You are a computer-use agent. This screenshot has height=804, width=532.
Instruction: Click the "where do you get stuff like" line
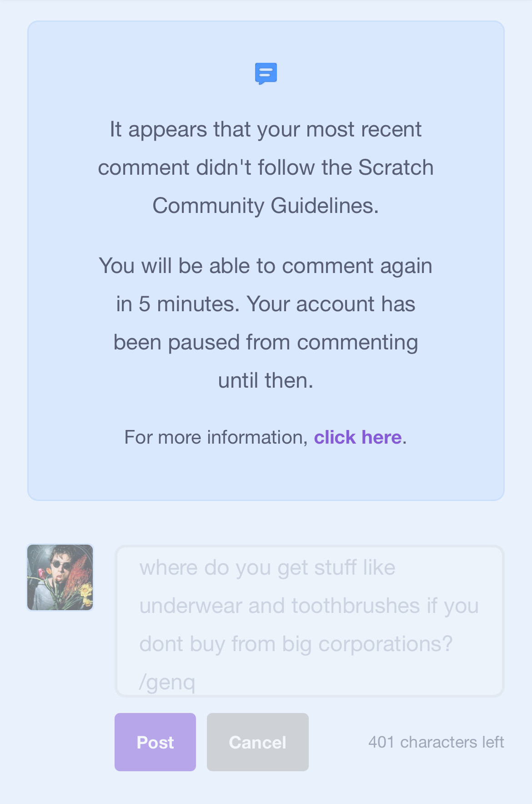click(267, 568)
